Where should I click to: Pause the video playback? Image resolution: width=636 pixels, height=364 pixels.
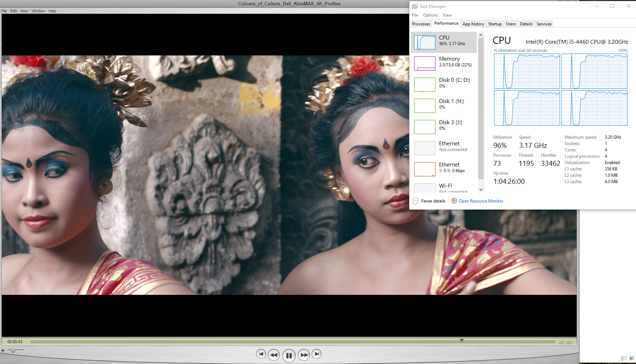(x=289, y=355)
